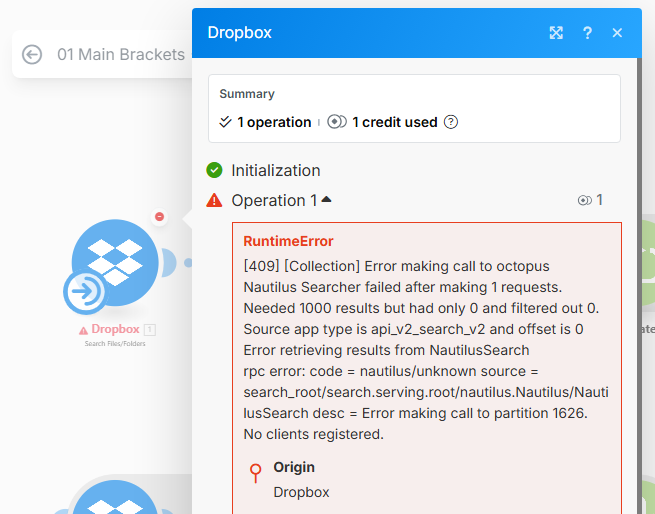
Task: Click the credit coin icon on the Operation 1 row
Action: (x=584, y=200)
